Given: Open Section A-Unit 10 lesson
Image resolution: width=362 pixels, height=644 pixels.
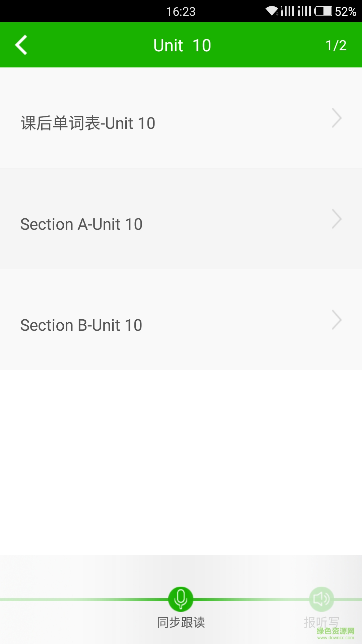Looking at the screenshot, I should click(x=81, y=224).
